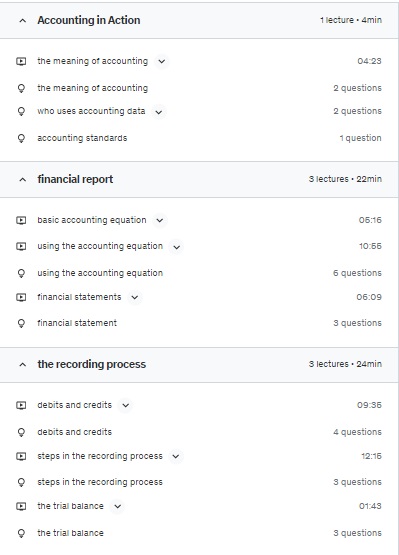Click video icon for 'the trial balance' lecture

pos(21,506)
